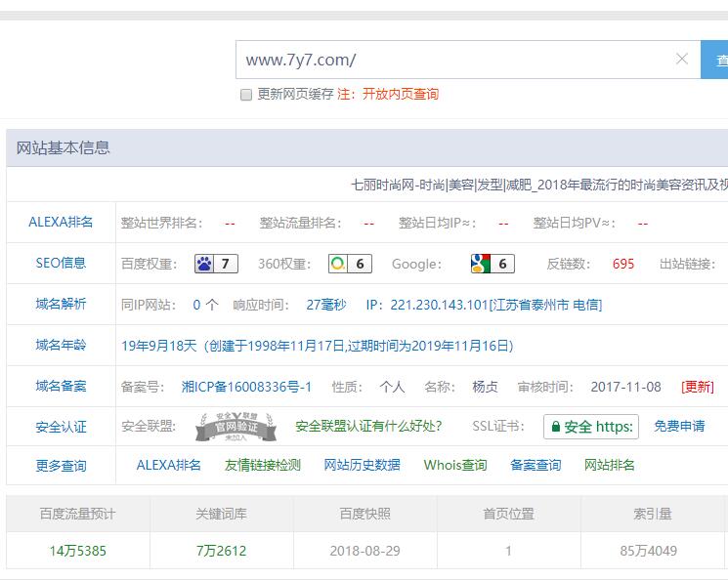Click the 索引量 value 85万4049
The height and width of the screenshot is (580, 728).
(x=648, y=551)
